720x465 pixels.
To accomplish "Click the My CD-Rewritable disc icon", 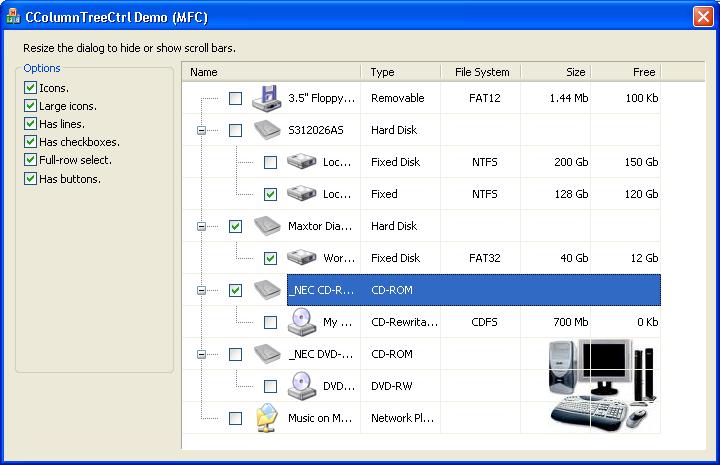I will click(x=303, y=322).
